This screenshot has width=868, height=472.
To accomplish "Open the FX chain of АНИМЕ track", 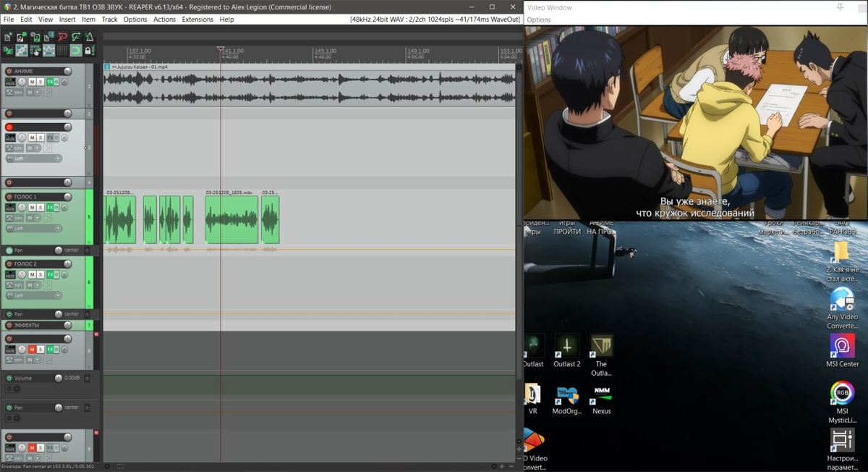I will point(49,82).
